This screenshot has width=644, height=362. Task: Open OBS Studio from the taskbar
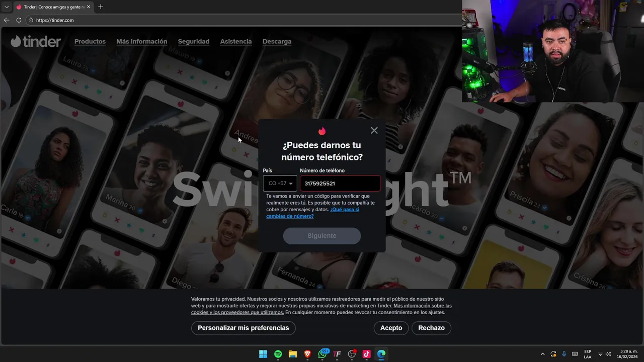coord(352,354)
